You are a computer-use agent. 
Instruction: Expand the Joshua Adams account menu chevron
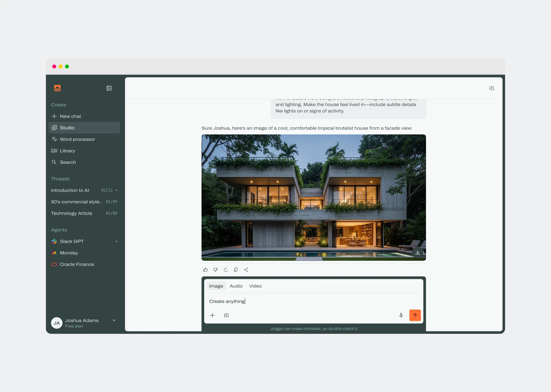click(x=114, y=320)
